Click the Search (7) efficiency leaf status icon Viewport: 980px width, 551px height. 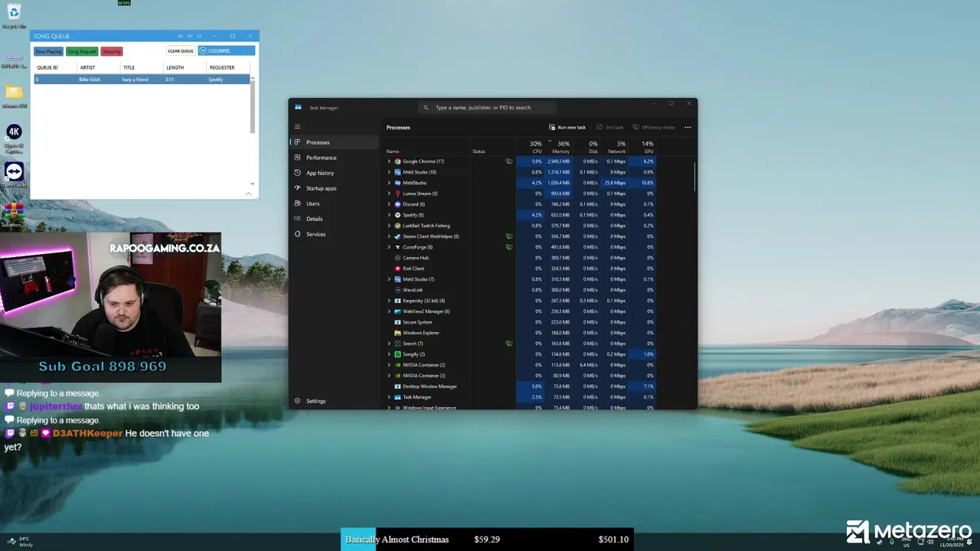point(509,344)
